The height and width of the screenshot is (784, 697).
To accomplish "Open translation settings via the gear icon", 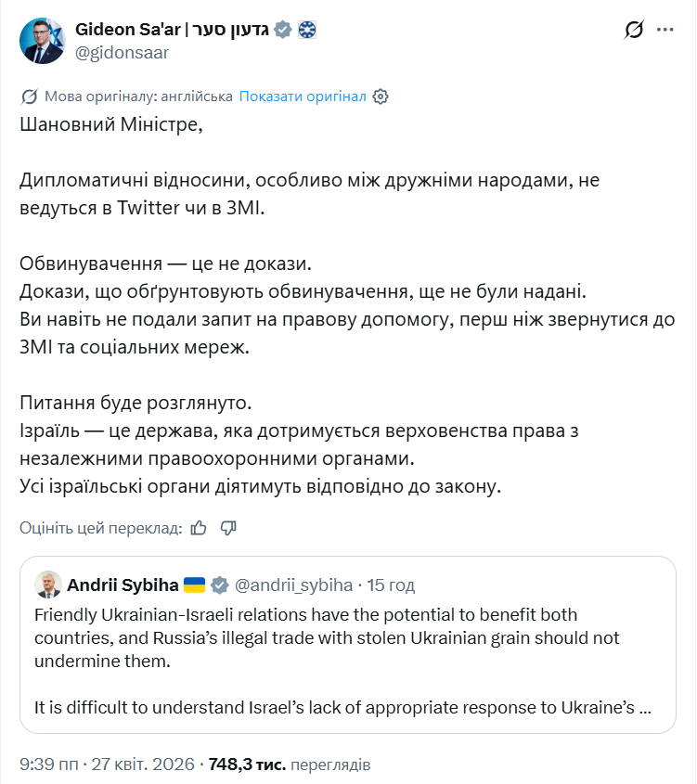I will tap(380, 96).
